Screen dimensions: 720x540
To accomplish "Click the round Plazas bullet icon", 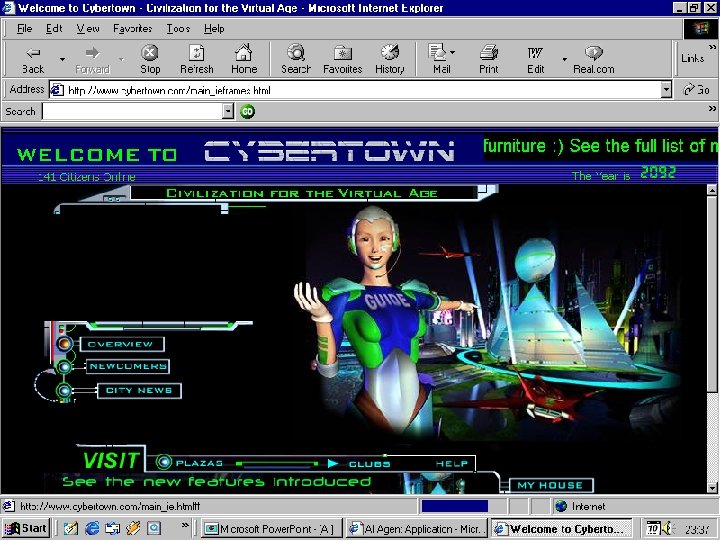I will tap(163, 462).
